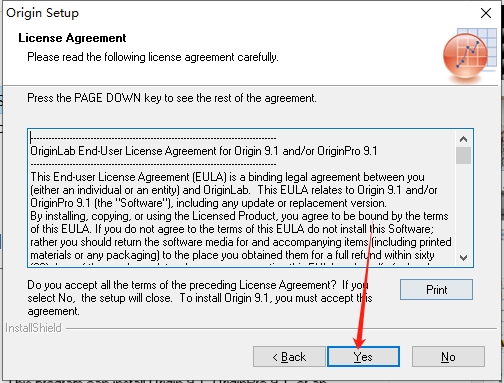Click the scroll up arrow in license box
The width and height of the screenshot is (504, 383).
[463, 139]
